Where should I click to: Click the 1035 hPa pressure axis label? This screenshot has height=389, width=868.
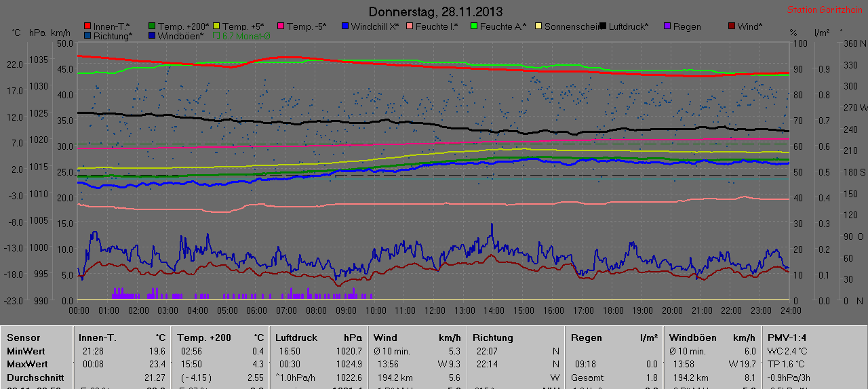pyautogui.click(x=38, y=60)
